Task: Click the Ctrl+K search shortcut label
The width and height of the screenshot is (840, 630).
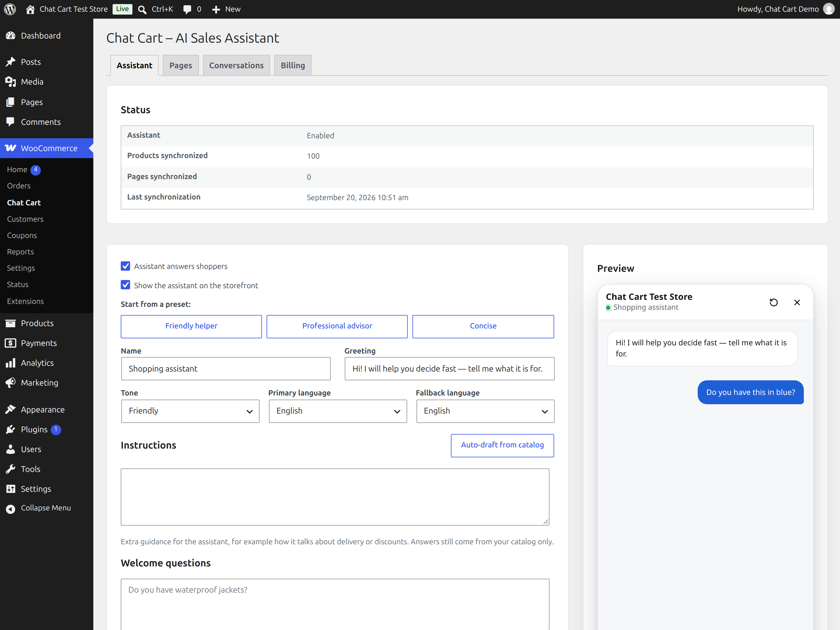Action: click(162, 9)
